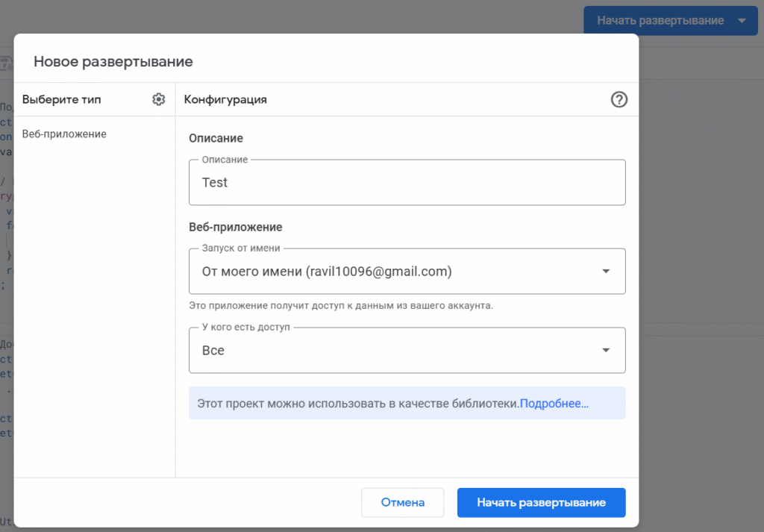Image resolution: width=764 pixels, height=532 pixels.
Task: Click the account data access hint text
Action: click(x=340, y=306)
